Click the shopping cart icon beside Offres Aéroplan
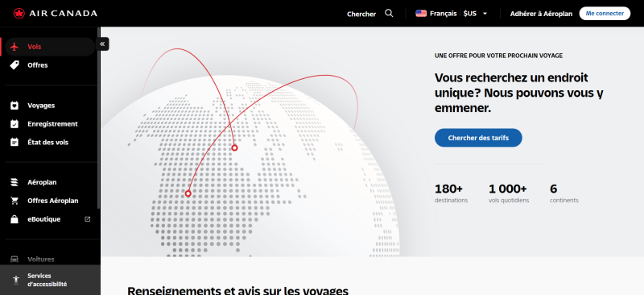644x295 pixels. (x=14, y=201)
